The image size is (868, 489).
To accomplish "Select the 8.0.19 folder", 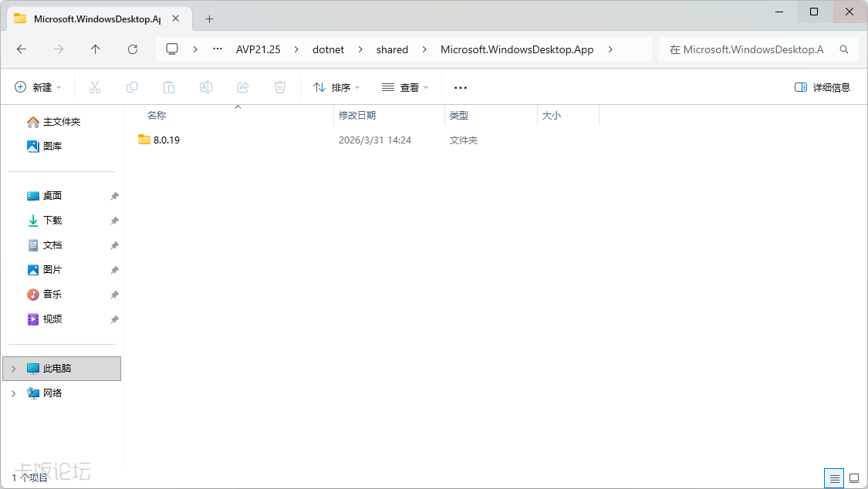I will tap(159, 140).
